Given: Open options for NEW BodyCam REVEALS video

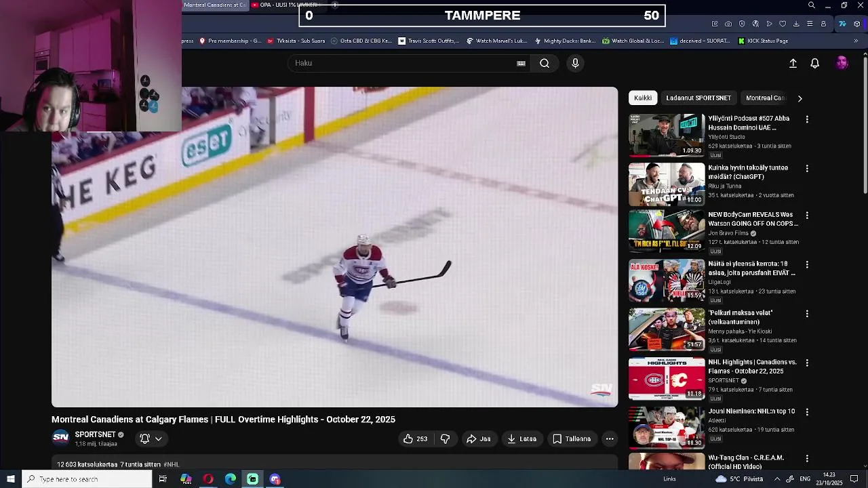Looking at the screenshot, I should click(x=807, y=216).
